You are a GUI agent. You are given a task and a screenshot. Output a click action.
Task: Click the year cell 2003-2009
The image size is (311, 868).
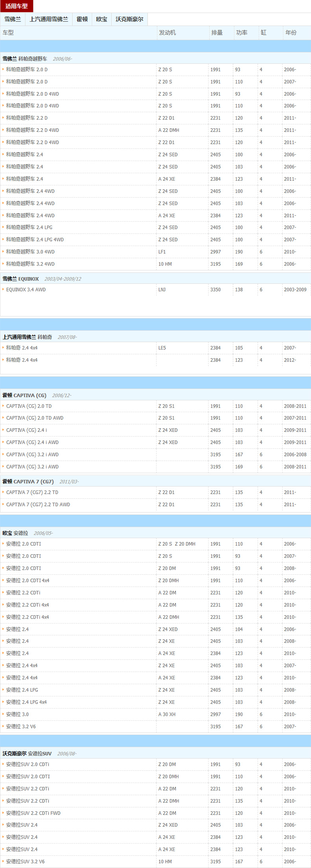[x=295, y=290]
